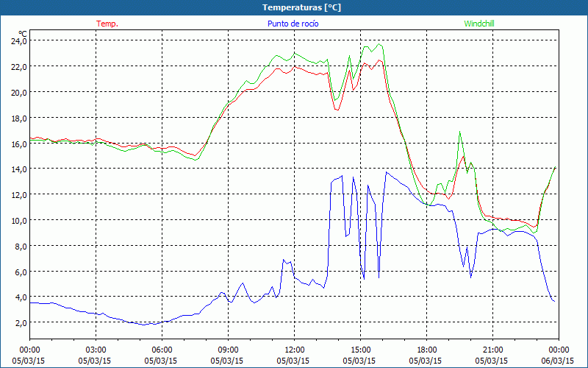Image resolution: width=588 pixels, height=368 pixels.
Task: Click the 20,0 y-axis value
Action: point(19,93)
